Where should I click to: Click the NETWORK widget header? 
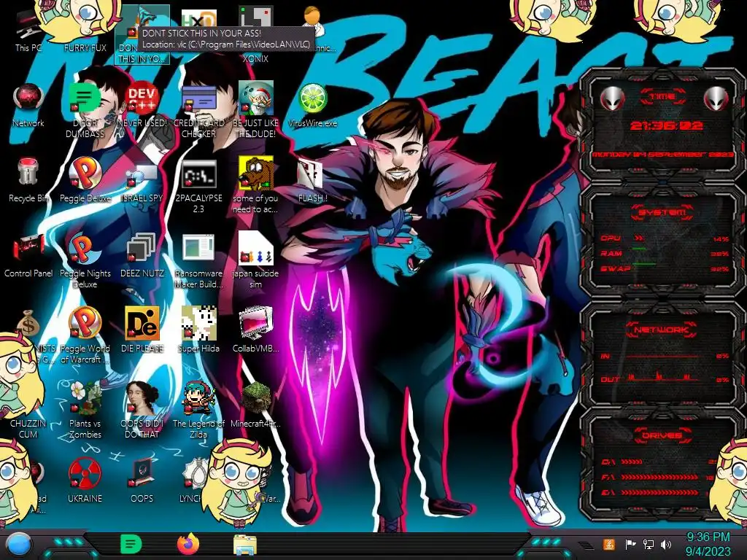(662, 329)
